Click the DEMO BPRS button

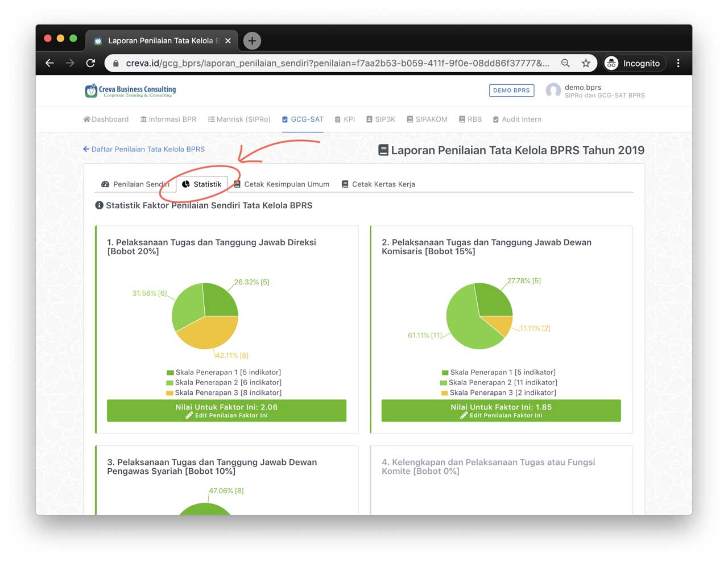(x=511, y=90)
